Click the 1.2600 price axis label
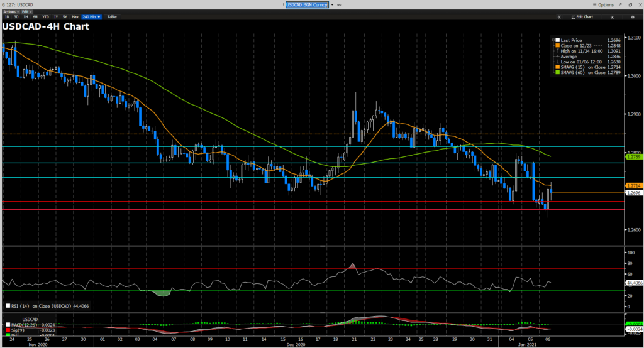 (634, 230)
